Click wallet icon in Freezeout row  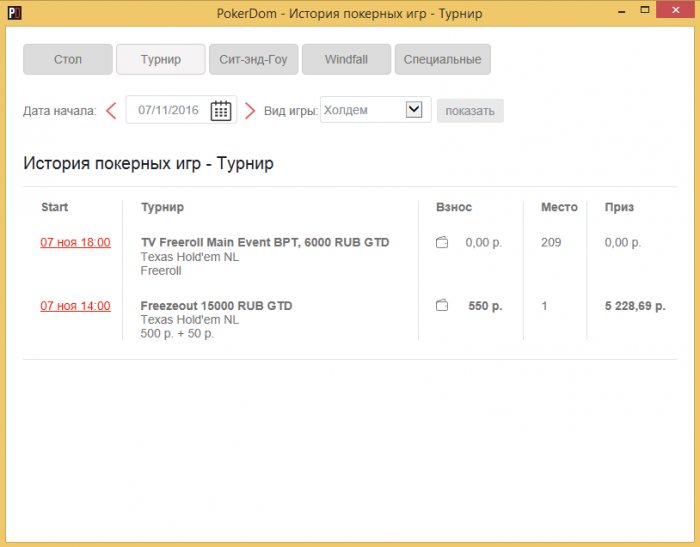[442, 305]
